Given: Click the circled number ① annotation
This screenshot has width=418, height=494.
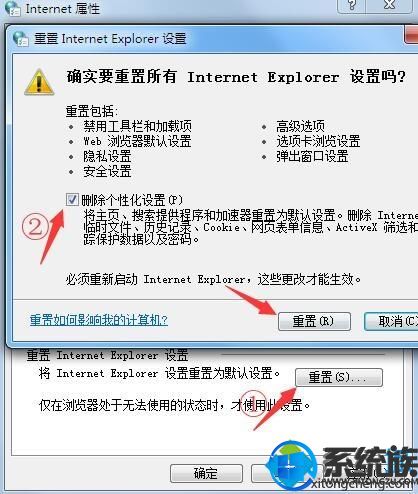Looking at the screenshot, I should click(x=253, y=404).
